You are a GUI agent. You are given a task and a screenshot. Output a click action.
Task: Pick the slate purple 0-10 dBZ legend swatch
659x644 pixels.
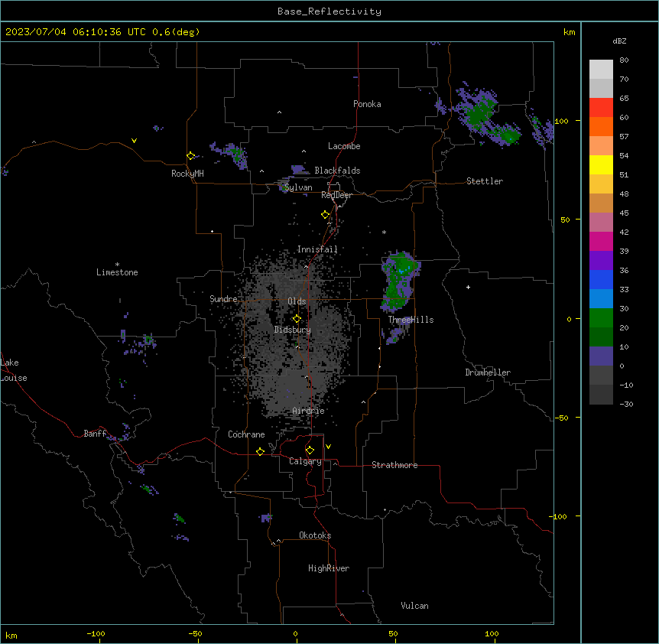point(601,356)
